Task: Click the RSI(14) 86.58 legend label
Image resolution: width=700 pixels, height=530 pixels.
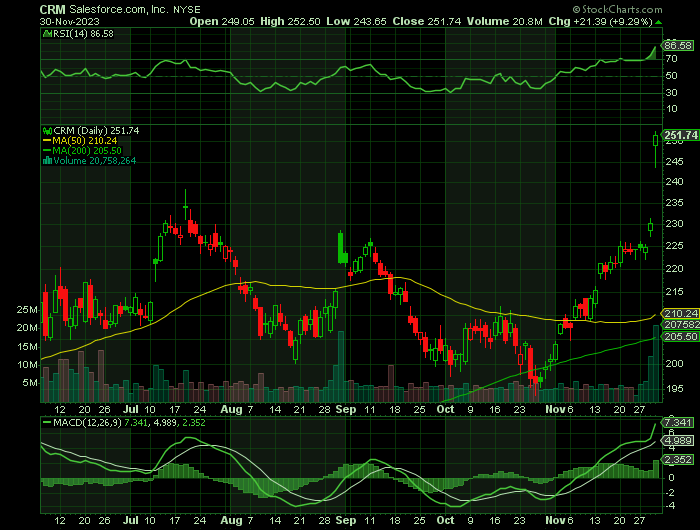Action: [x=83, y=33]
